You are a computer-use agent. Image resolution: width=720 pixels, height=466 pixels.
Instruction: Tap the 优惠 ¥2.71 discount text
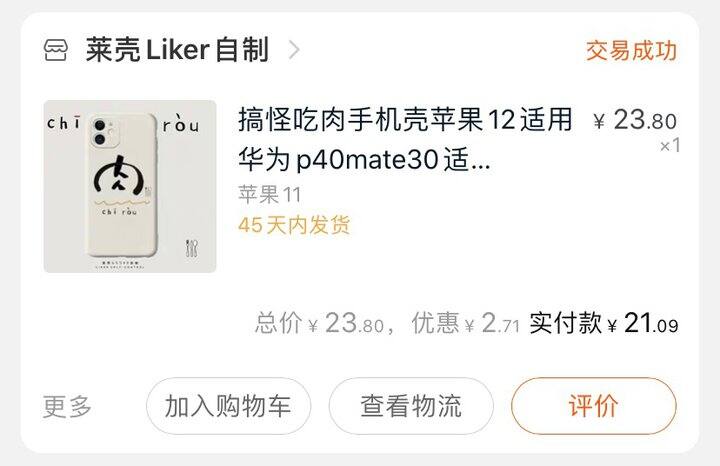coord(466,323)
